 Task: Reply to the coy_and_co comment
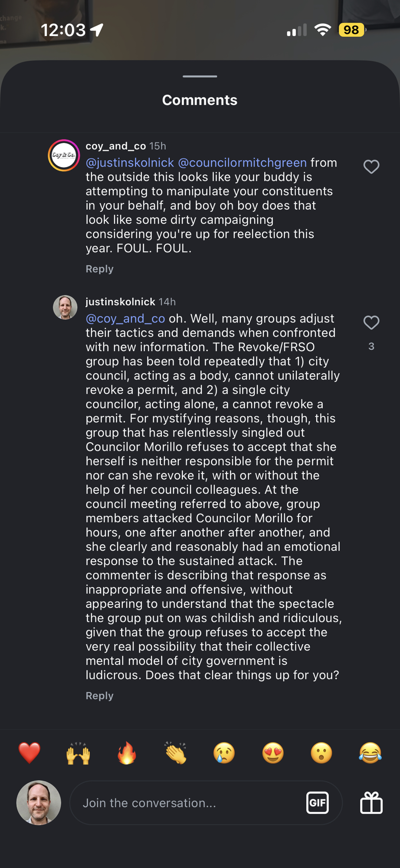99,269
